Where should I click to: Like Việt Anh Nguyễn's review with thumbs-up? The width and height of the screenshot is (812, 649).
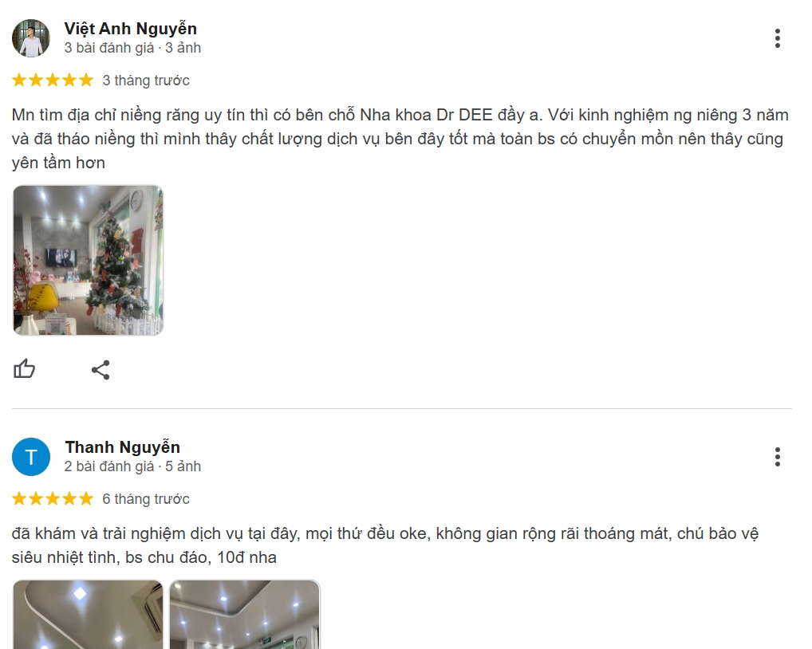(25, 369)
